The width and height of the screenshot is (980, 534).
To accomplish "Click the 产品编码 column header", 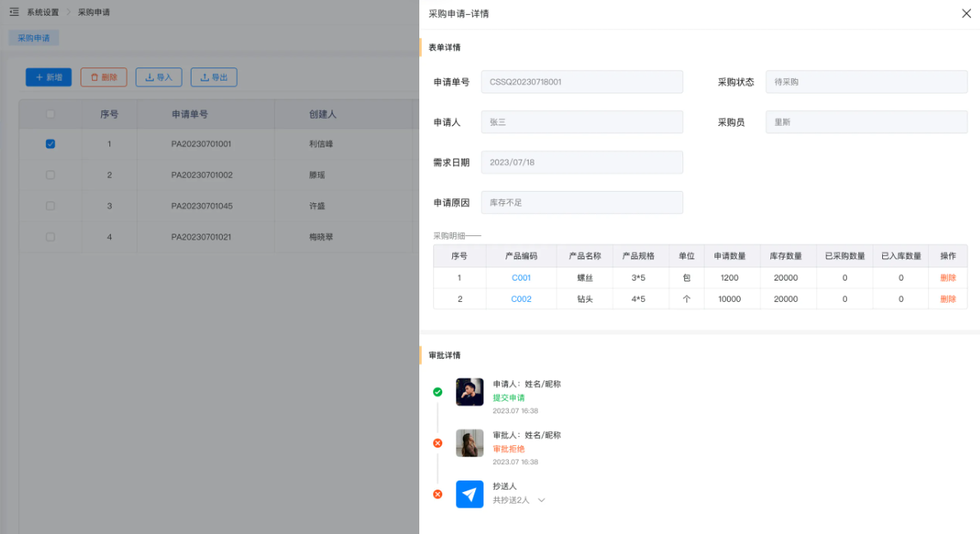I will 521,256.
